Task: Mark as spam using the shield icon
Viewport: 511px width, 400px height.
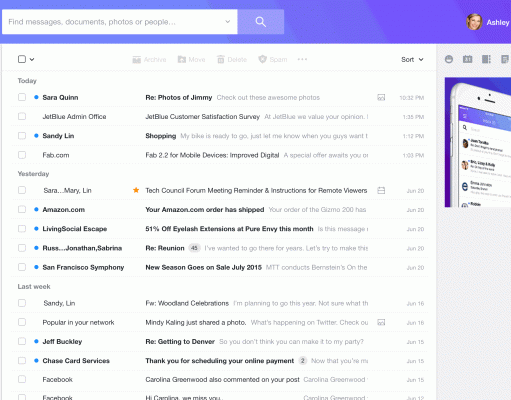Action: [x=263, y=59]
